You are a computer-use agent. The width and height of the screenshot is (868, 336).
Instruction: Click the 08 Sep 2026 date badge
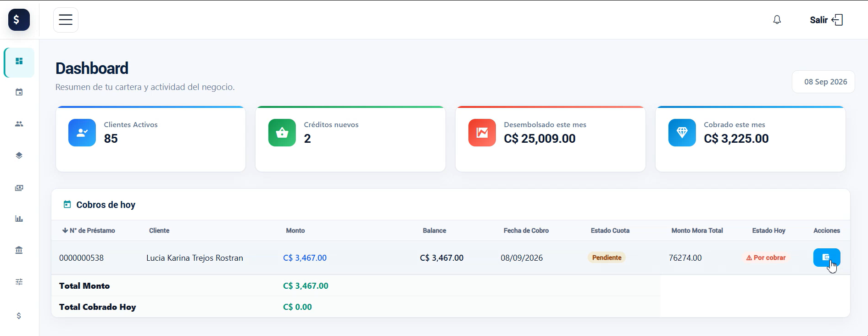point(823,82)
